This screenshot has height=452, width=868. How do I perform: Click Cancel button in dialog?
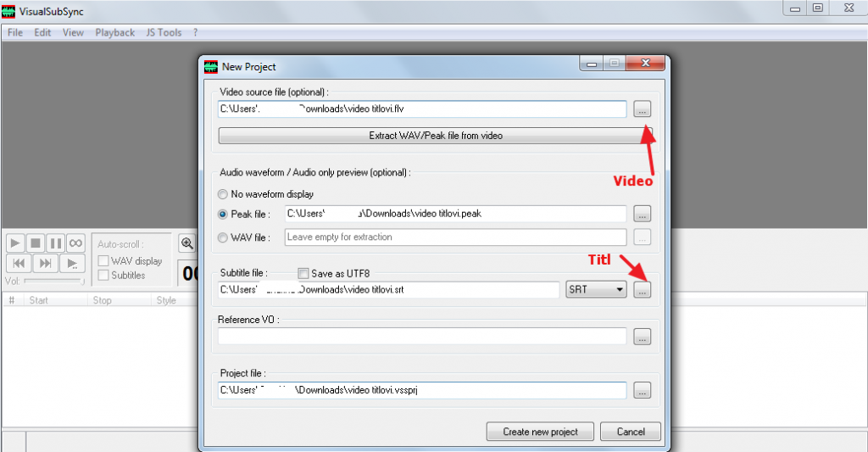631,432
